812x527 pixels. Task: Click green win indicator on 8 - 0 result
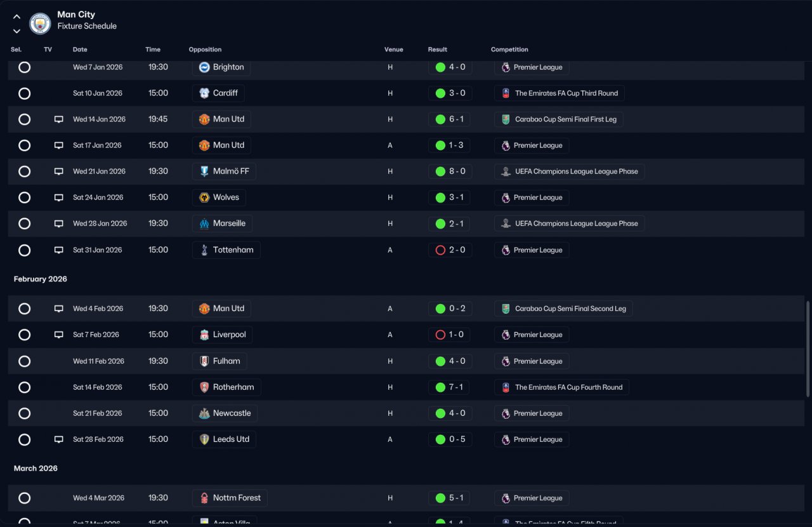pyautogui.click(x=440, y=171)
